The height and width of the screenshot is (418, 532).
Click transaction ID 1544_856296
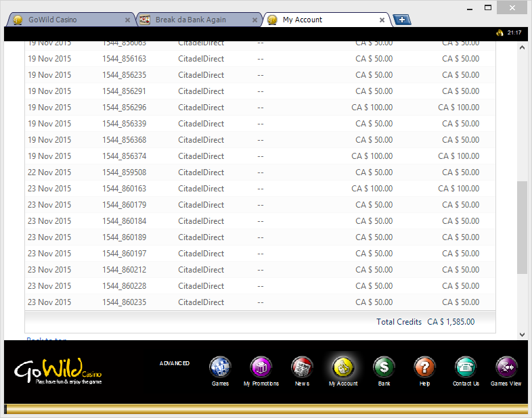click(x=124, y=108)
